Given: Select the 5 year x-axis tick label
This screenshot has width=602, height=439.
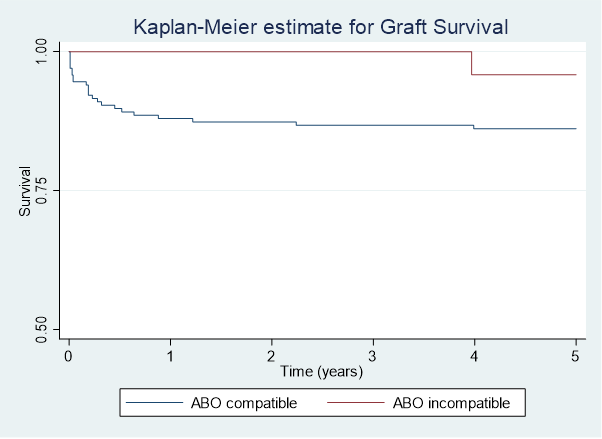Looking at the screenshot, I should pos(576,357).
